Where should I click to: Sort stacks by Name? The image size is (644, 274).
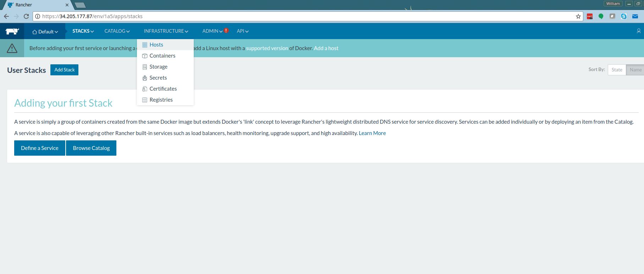[635, 70]
